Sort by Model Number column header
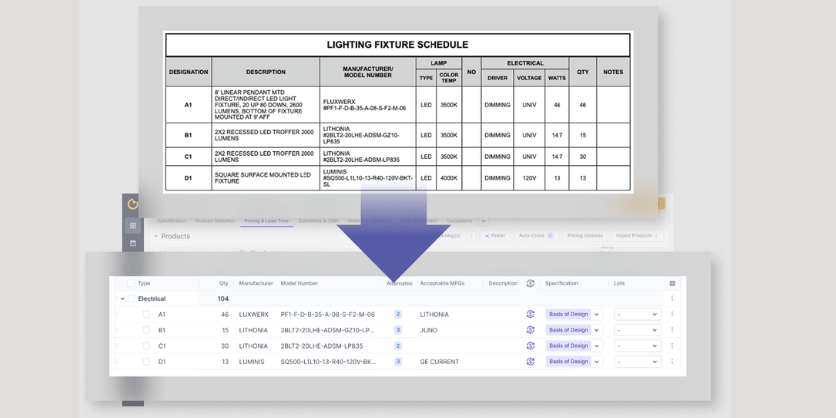The image size is (836, 418). 299,283
